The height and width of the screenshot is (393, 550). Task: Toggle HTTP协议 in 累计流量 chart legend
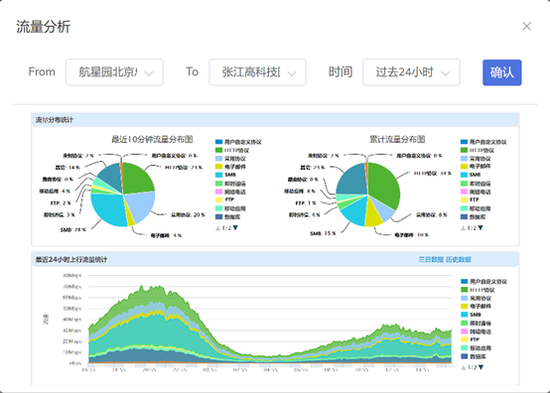coord(477,150)
